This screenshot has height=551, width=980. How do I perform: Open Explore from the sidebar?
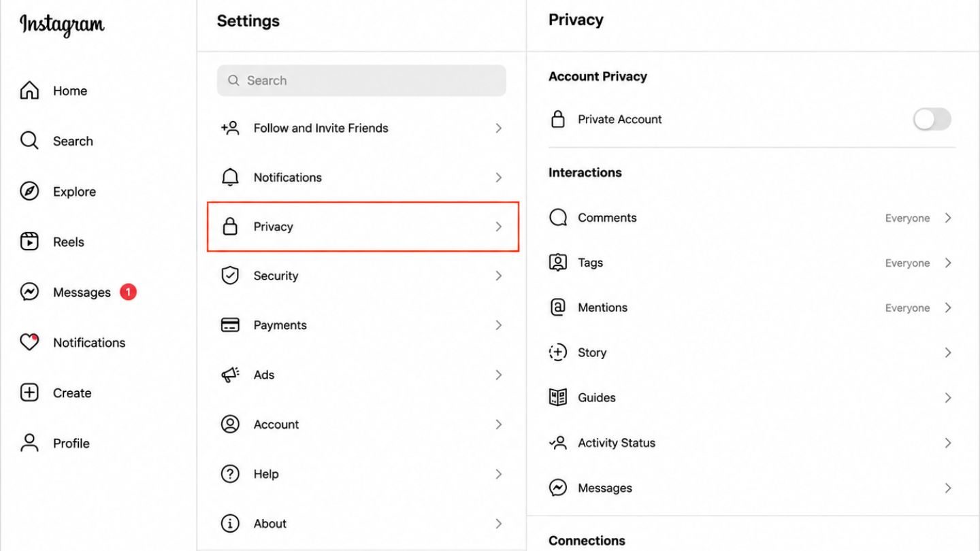(x=74, y=192)
